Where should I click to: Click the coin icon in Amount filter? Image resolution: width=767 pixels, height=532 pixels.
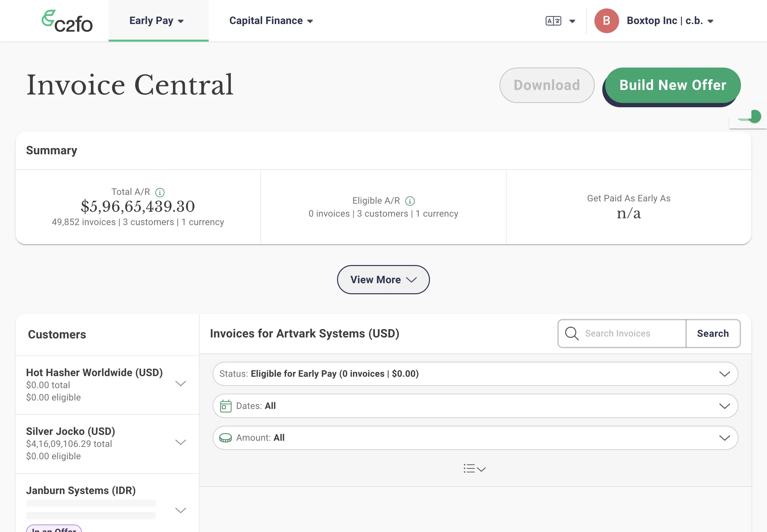pyautogui.click(x=226, y=438)
